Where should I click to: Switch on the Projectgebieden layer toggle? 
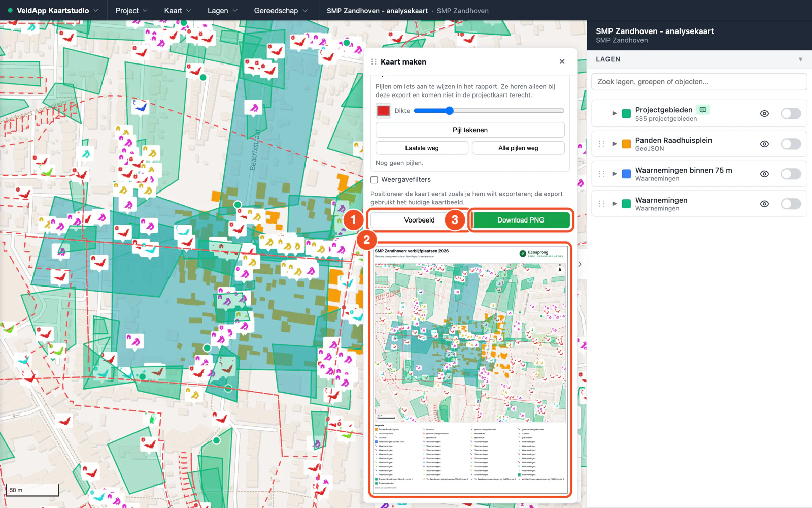point(791,114)
